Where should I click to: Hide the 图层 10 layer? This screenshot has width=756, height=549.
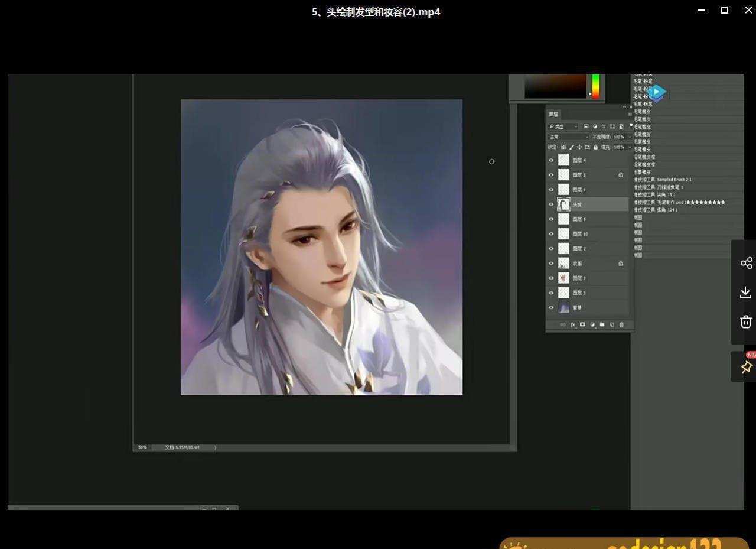tap(551, 234)
